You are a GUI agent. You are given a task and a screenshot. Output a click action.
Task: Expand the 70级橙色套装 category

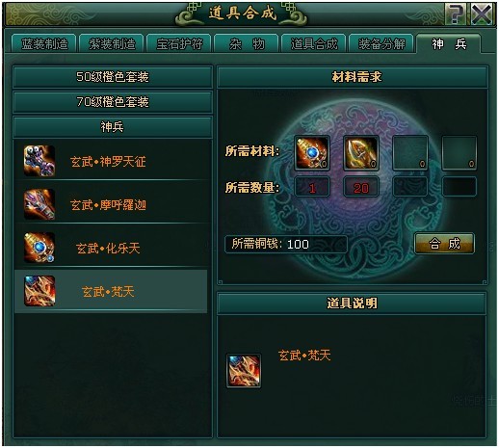[x=113, y=102]
